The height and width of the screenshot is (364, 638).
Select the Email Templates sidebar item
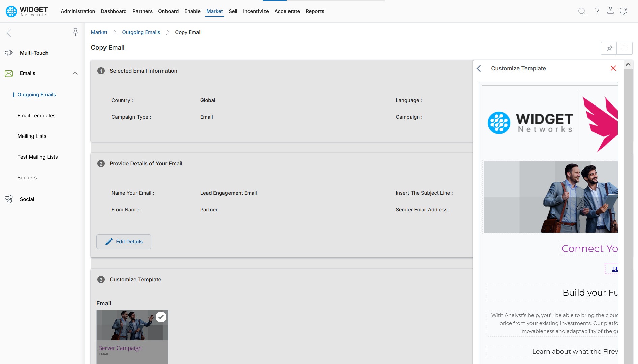click(36, 116)
